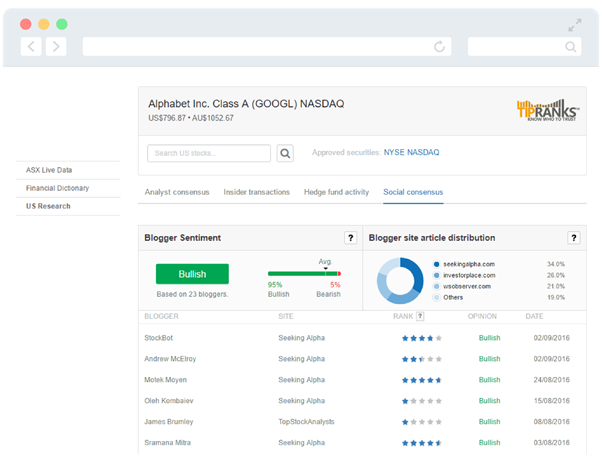
Task: Click the browser search field
Action: [x=524, y=46]
